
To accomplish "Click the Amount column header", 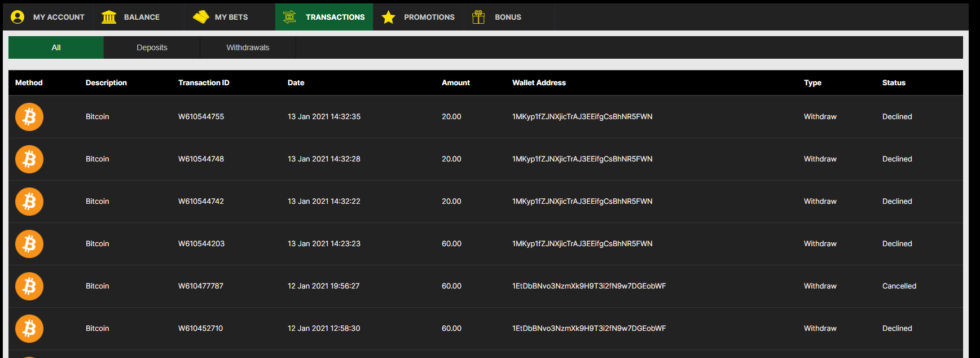I will 455,82.
